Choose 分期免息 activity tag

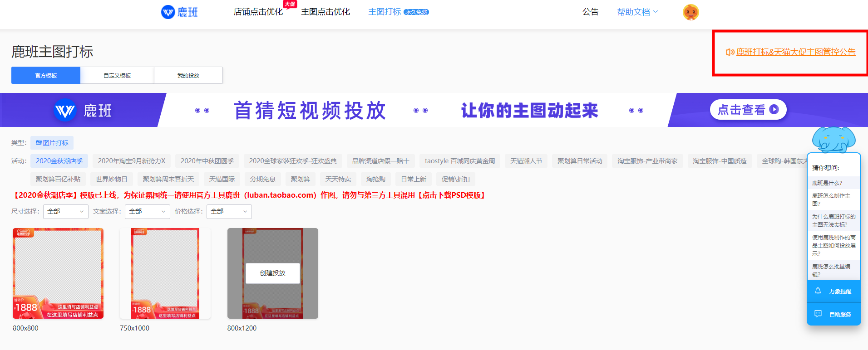tap(263, 179)
